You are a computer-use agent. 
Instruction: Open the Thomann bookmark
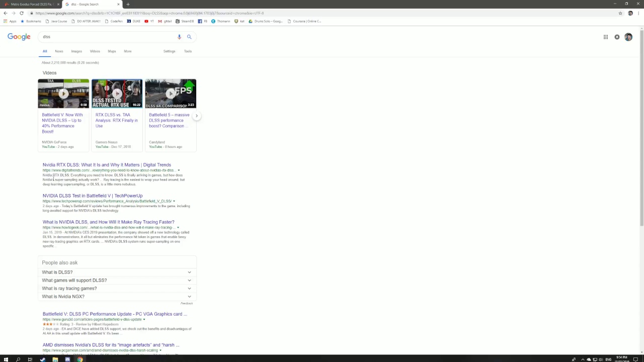coord(221,21)
